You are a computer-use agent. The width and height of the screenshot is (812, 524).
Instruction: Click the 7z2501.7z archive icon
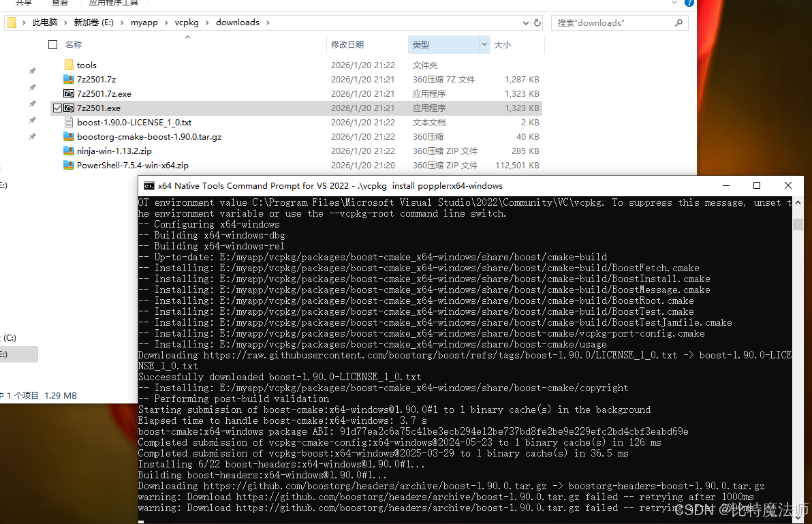coord(69,79)
